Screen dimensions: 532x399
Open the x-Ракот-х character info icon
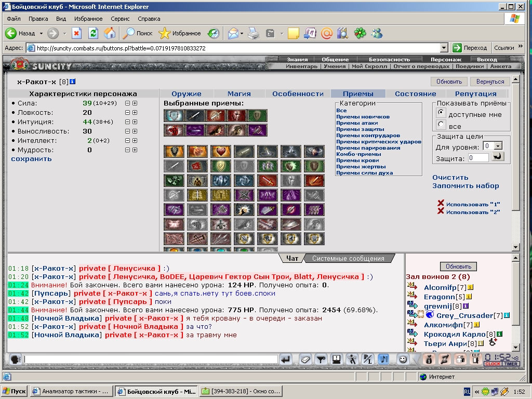pyautogui.click(x=72, y=82)
